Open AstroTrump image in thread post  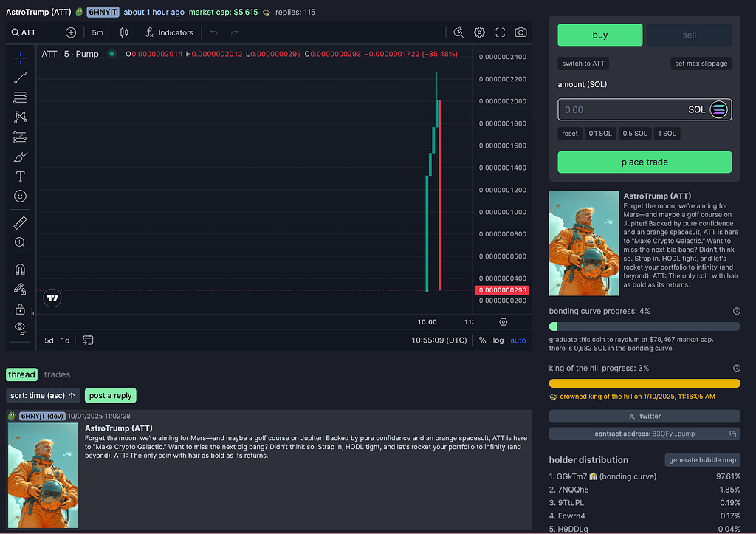(43, 475)
